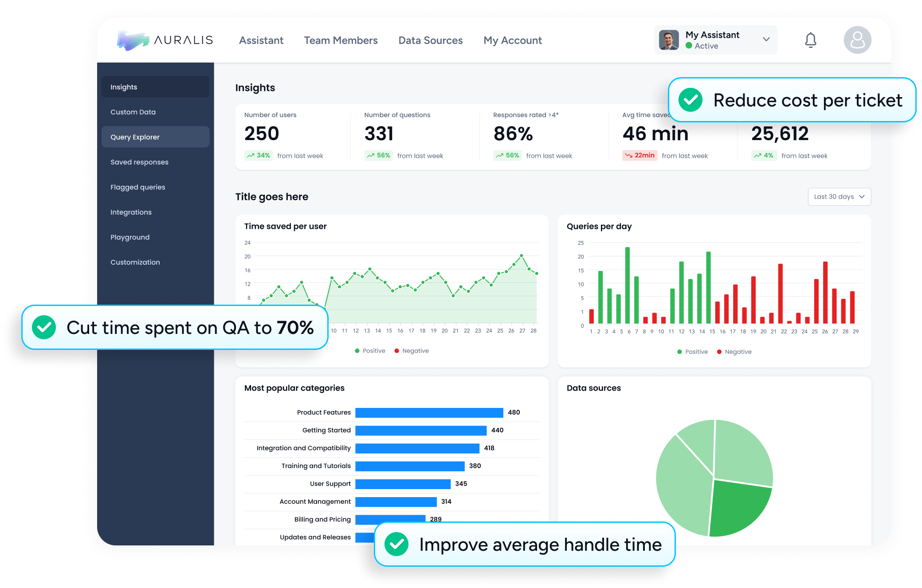This screenshot has width=922, height=588.
Task: Click the Auralis logo
Action: [x=165, y=40]
